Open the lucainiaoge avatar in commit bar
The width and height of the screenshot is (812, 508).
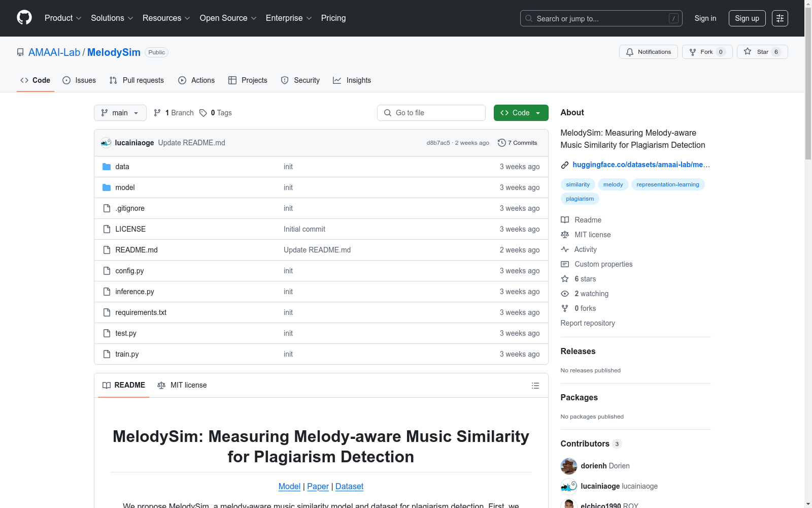click(106, 143)
